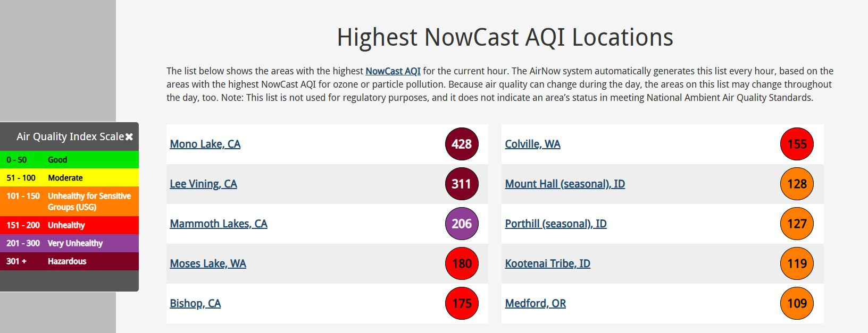Open the Mammoth Lakes, CA link

[x=219, y=224]
